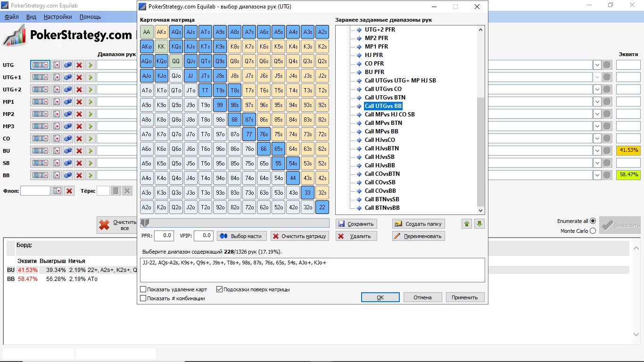The image size is (644, 362).
Task: Open card selection for the UTG+1 row
Action: click(x=57, y=77)
